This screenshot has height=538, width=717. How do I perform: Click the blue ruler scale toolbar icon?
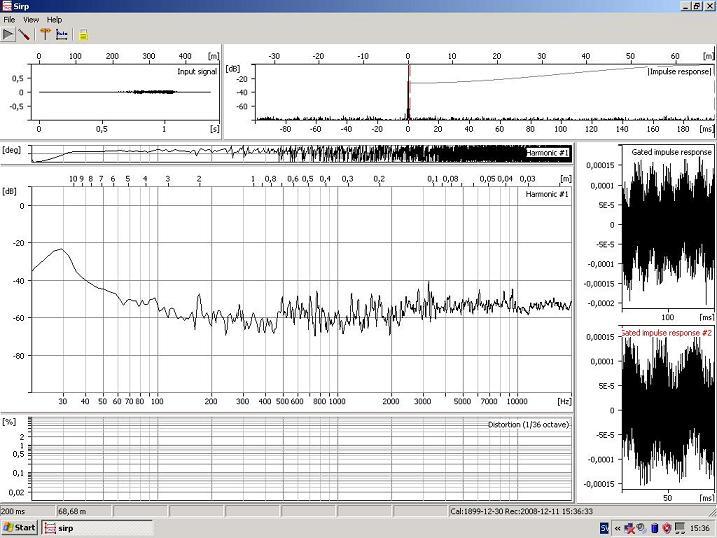(x=61, y=34)
